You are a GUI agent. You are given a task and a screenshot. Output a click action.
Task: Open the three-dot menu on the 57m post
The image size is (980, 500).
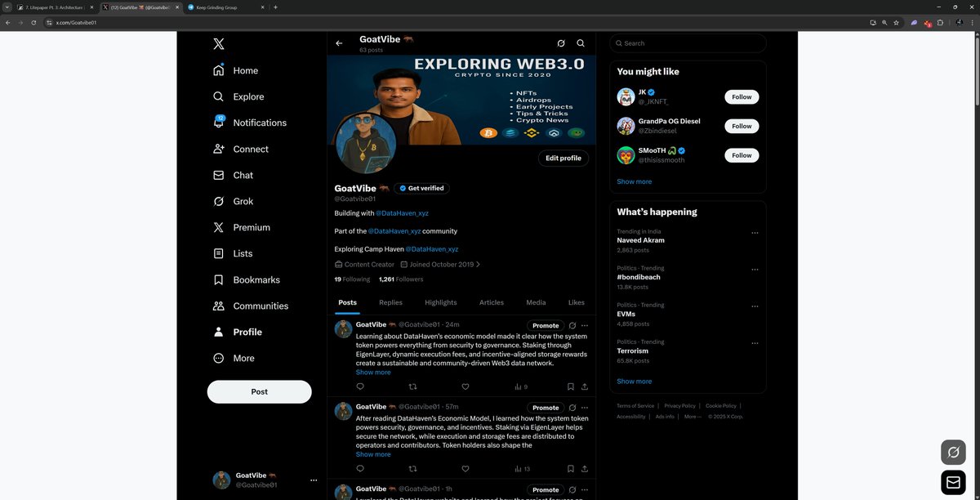[x=585, y=408]
